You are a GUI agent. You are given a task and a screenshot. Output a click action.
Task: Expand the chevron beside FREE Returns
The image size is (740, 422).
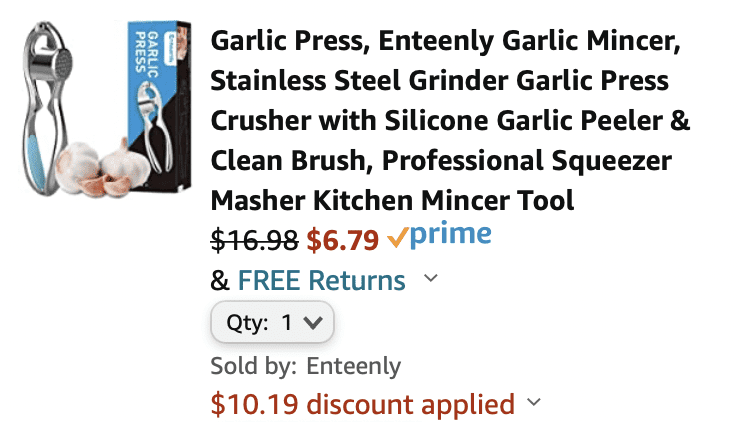(430, 278)
